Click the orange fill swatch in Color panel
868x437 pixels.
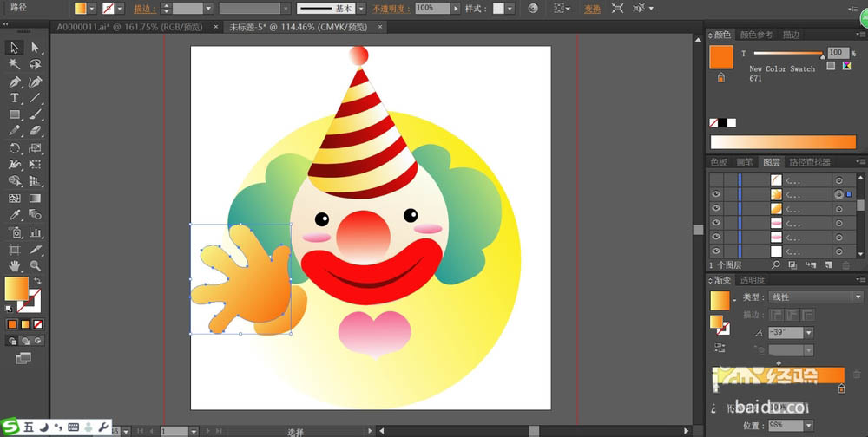[x=721, y=57]
